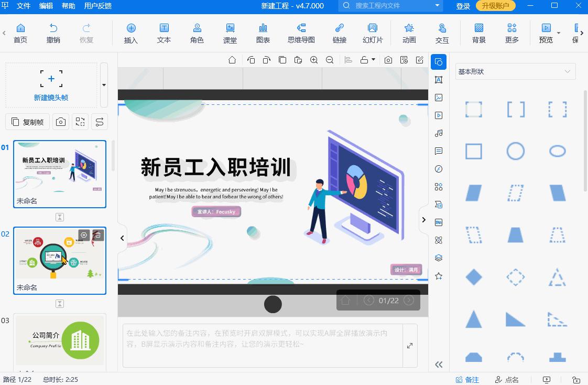The image size is (588, 385).
Task: Open the music panel in right sidebar
Action: pos(439,133)
